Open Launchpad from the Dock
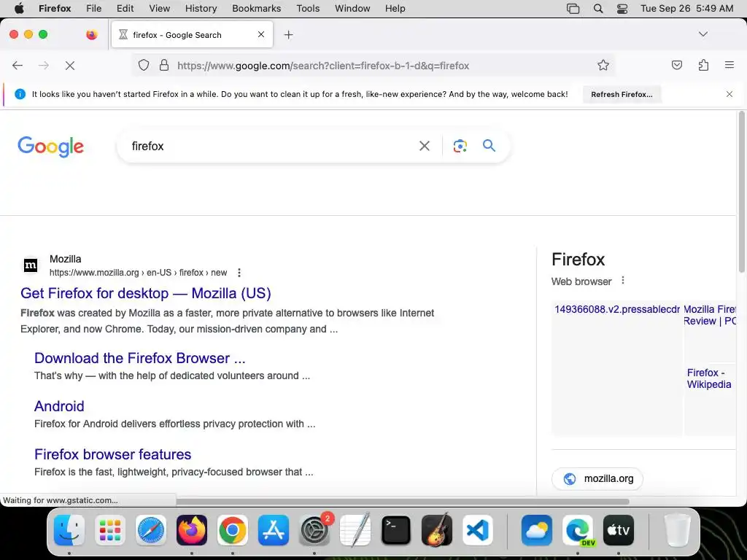The width and height of the screenshot is (747, 560). tap(110, 530)
